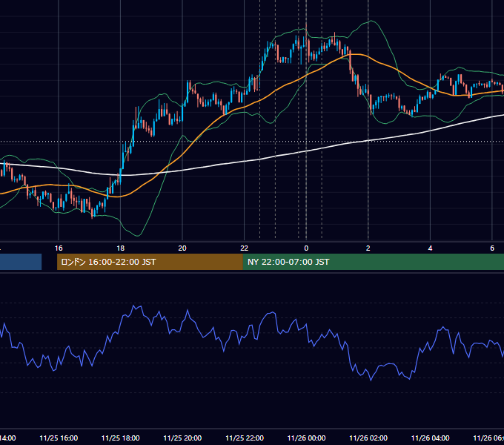
Task: Click the 11/25 18:00 date label
Action: (121, 438)
